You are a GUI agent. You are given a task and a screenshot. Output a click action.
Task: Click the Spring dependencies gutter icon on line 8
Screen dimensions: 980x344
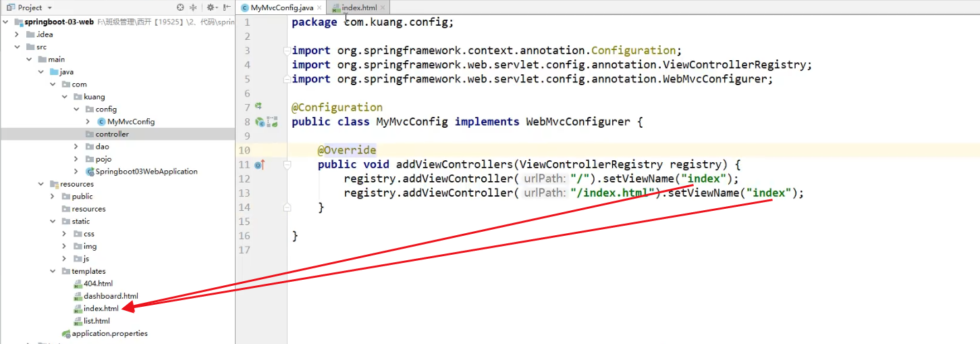[x=272, y=122]
